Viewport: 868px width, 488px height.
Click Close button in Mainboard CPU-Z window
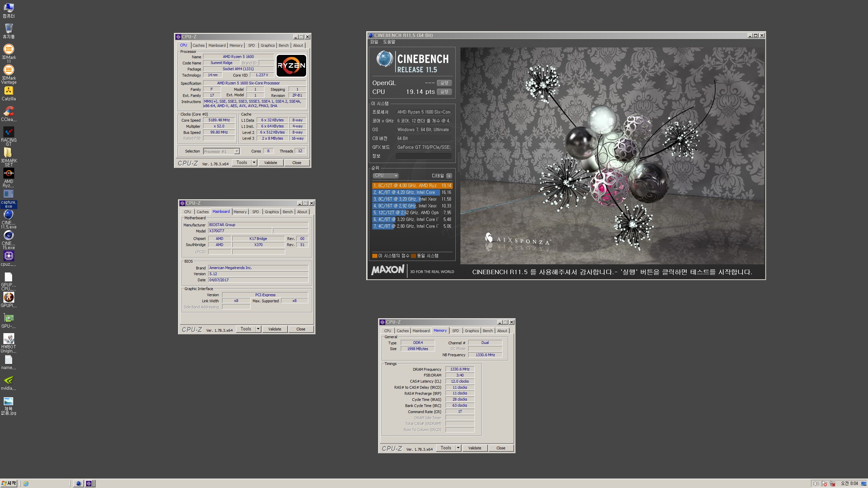(x=301, y=329)
